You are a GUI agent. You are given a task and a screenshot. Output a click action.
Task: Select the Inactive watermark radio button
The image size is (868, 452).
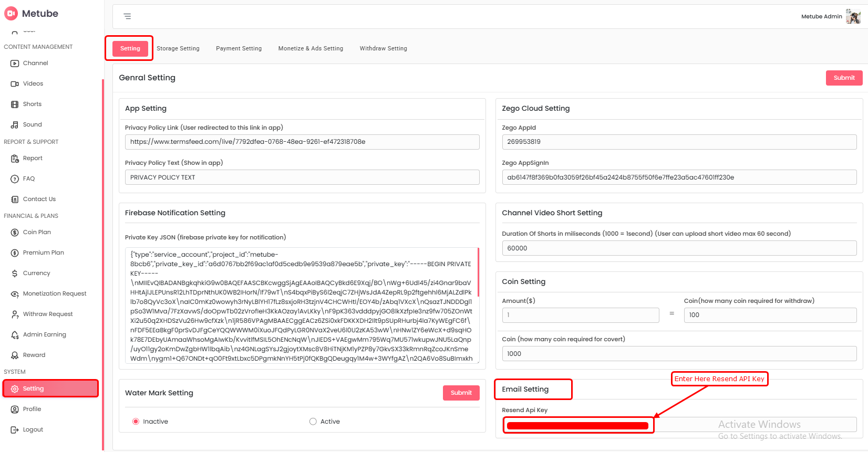[x=136, y=422]
